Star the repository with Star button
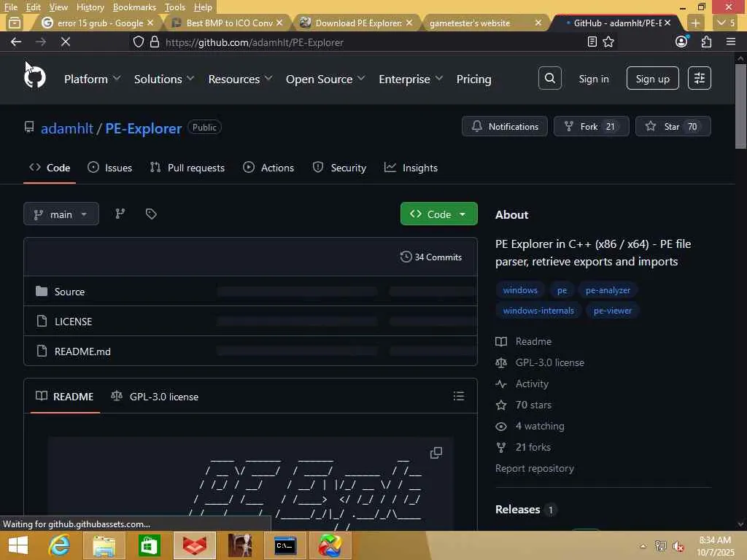 click(x=673, y=126)
